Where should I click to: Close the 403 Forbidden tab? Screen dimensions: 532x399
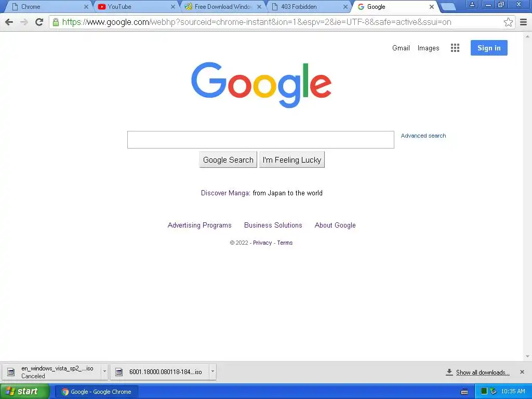[345, 7]
